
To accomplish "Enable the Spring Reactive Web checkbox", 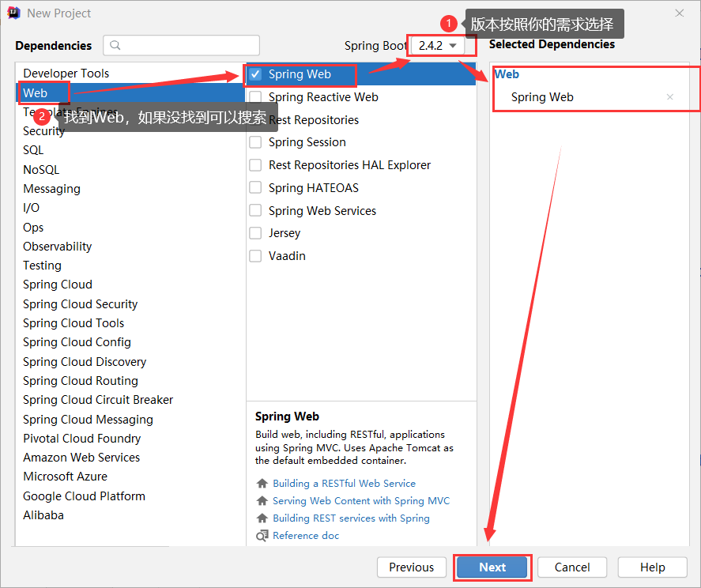I will (255, 97).
